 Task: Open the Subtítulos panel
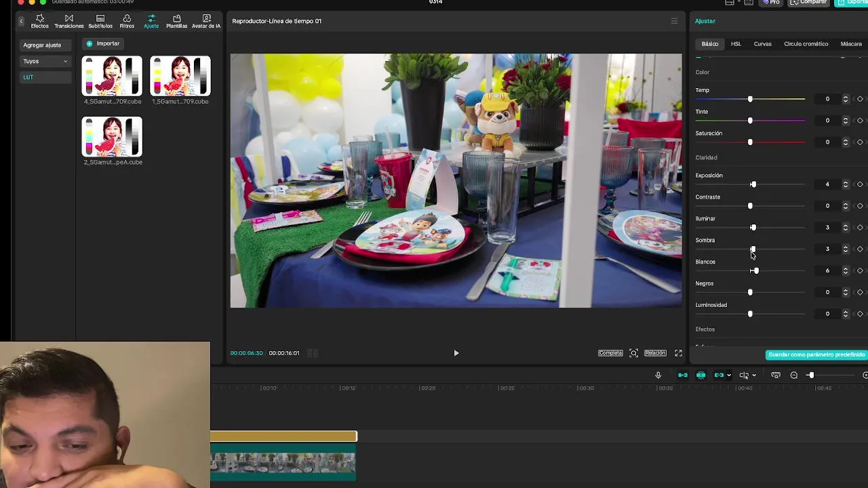point(100,21)
